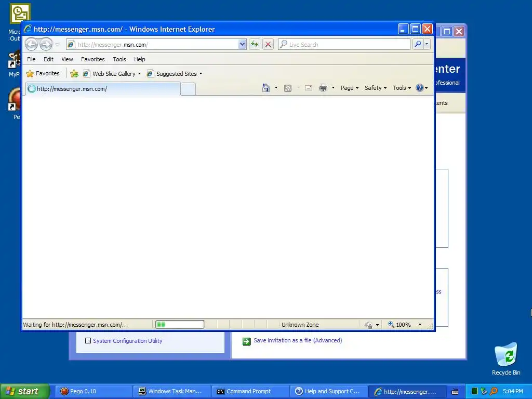
Task: Open recent pages dropdown next to Forward
Action: point(57,45)
